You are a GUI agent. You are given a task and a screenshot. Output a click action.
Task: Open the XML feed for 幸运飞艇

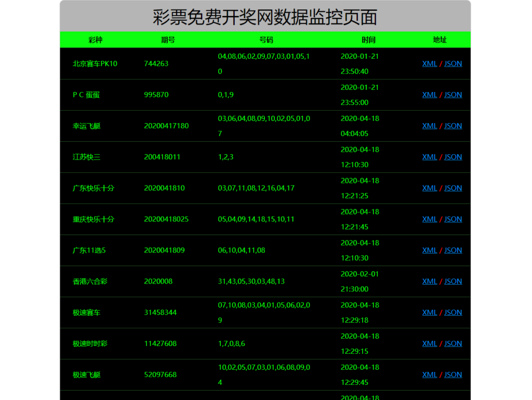(430, 126)
